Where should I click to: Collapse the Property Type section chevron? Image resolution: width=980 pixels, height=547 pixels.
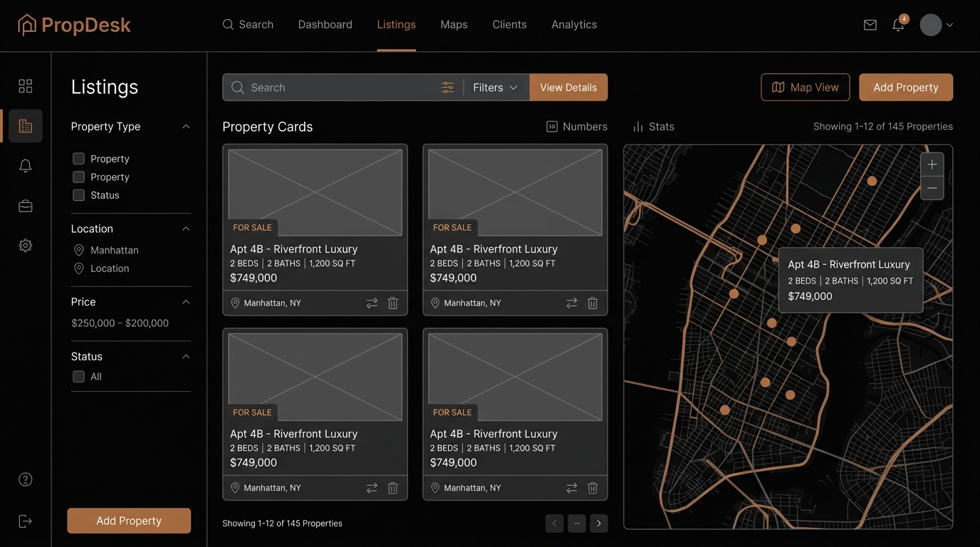coord(186,127)
